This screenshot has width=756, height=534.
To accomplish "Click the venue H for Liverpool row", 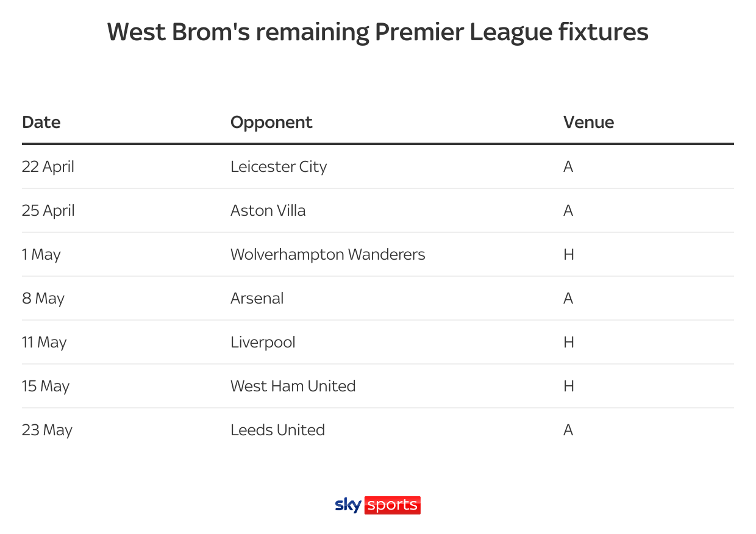I will (569, 342).
